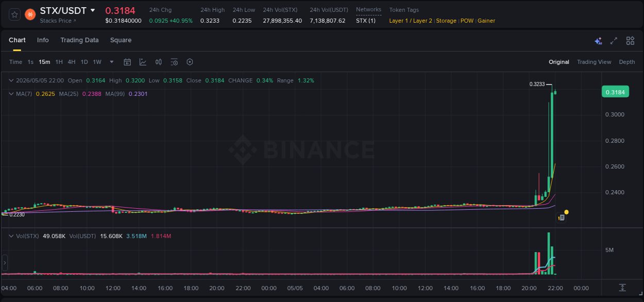Switch chart mode to Trading View
644x302 pixels.
pos(594,62)
